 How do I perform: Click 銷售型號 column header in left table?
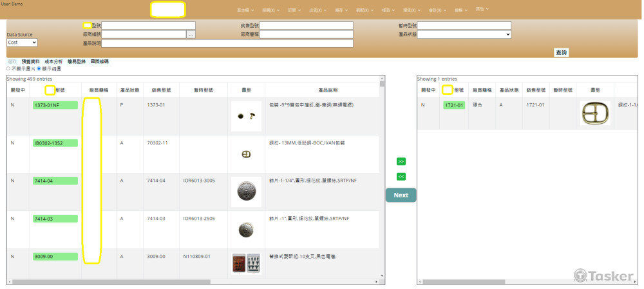tap(161, 90)
